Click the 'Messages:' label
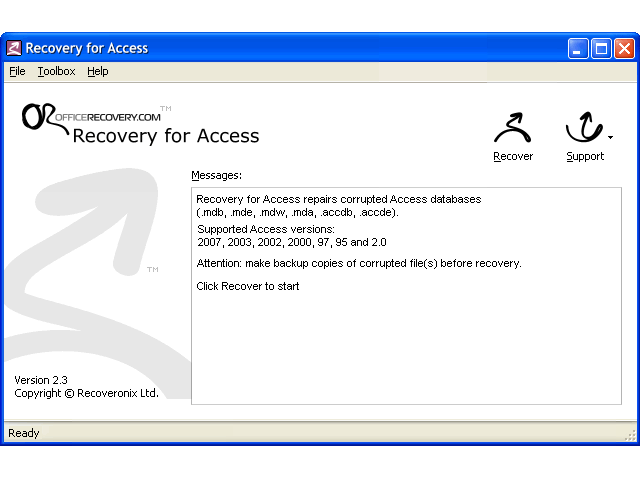The height and width of the screenshot is (480, 640). 216,175
